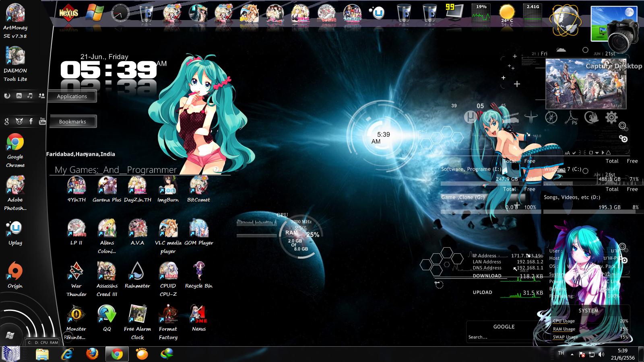Image resolution: width=644 pixels, height=362 pixels.
Task: Open the Recycle Bin desktop icon
Action: tap(198, 276)
